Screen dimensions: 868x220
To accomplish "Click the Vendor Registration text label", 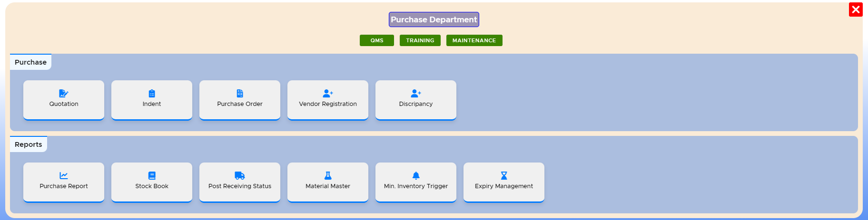I will [328, 104].
